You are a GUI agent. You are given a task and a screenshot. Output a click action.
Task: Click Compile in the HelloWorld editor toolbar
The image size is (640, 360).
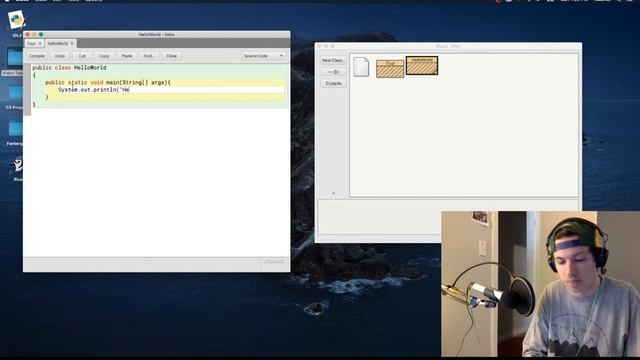pos(37,56)
